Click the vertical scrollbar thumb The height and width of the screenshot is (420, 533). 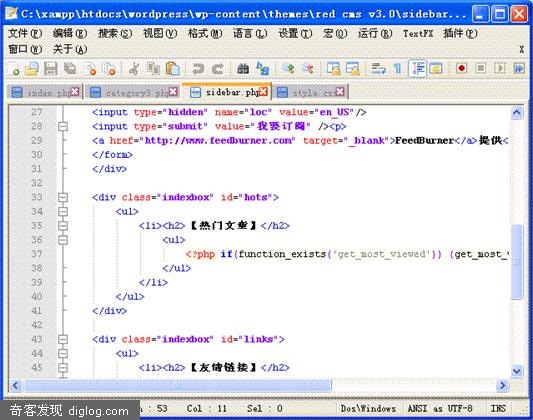click(517, 262)
